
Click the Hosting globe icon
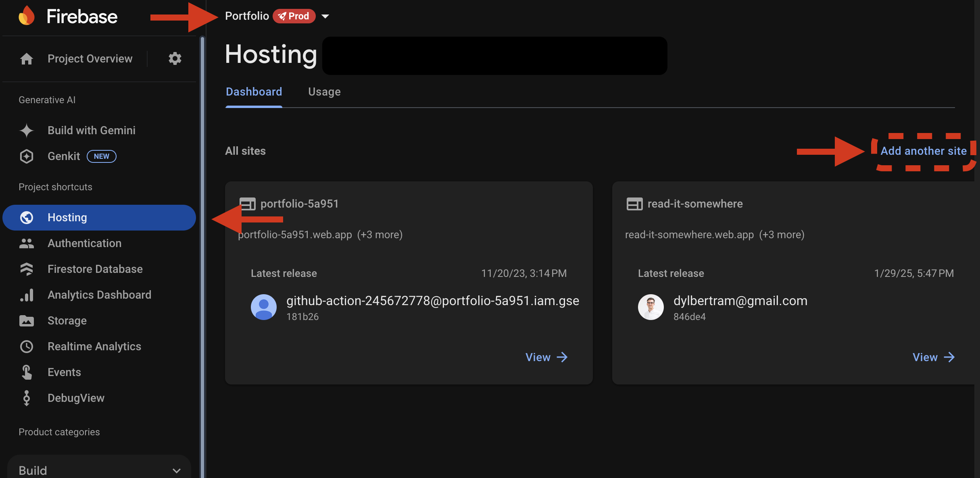pyautogui.click(x=27, y=218)
